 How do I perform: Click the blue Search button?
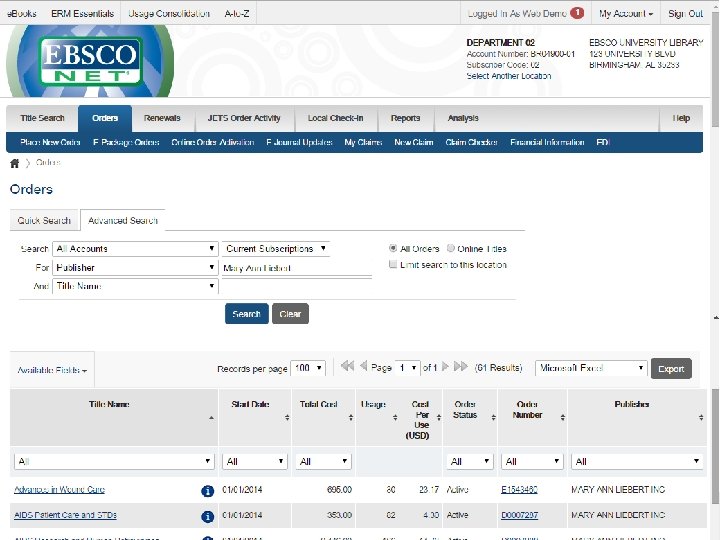pos(247,314)
